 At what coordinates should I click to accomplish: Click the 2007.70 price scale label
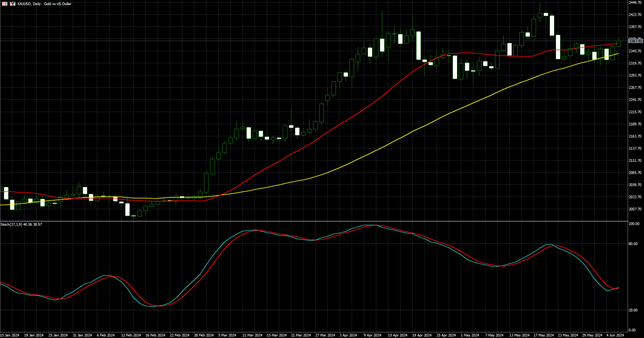pos(635,209)
